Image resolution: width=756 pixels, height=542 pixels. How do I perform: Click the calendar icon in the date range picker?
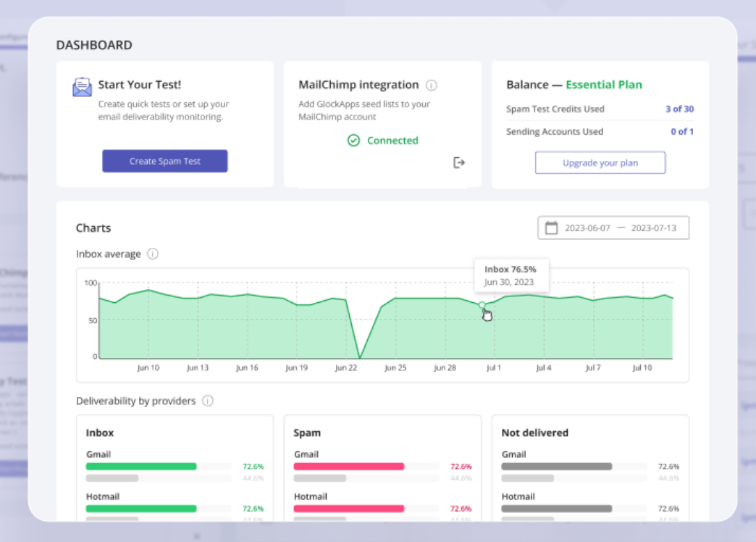point(550,228)
